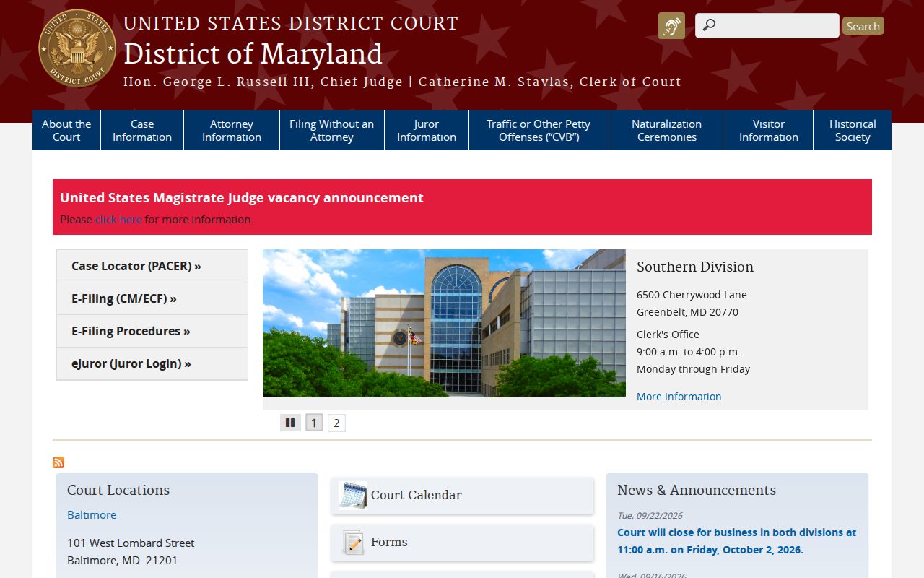Viewport: 924px width, 578px height.
Task: Click the Magistrate Judge vacancy announcement heading
Action: point(242,197)
